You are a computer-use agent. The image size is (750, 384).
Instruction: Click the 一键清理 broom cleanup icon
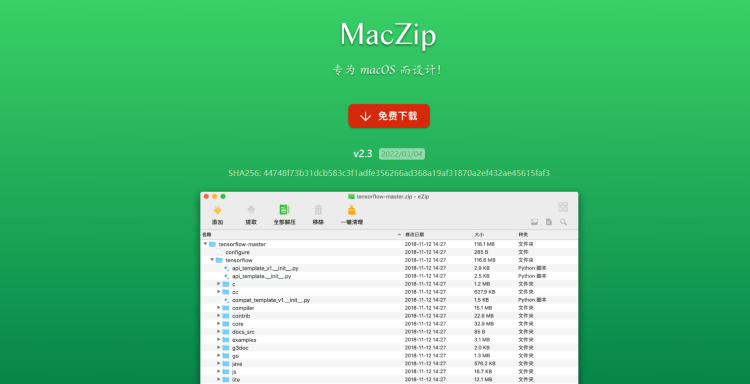tap(352, 210)
